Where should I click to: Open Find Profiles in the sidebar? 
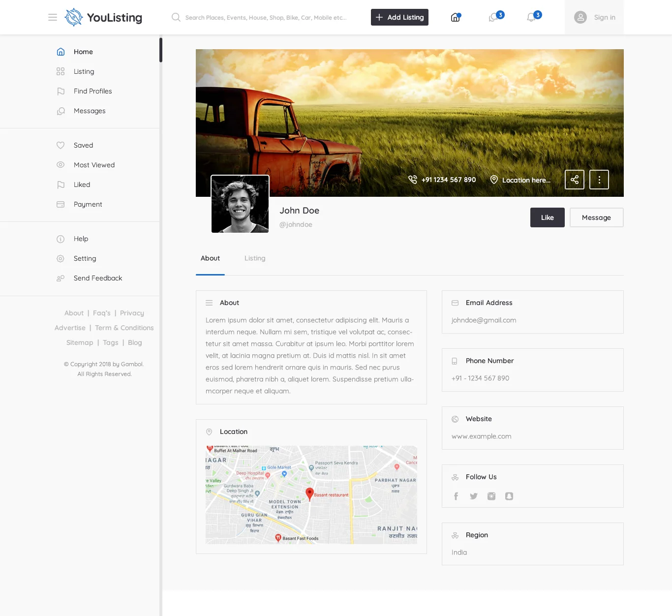[92, 91]
